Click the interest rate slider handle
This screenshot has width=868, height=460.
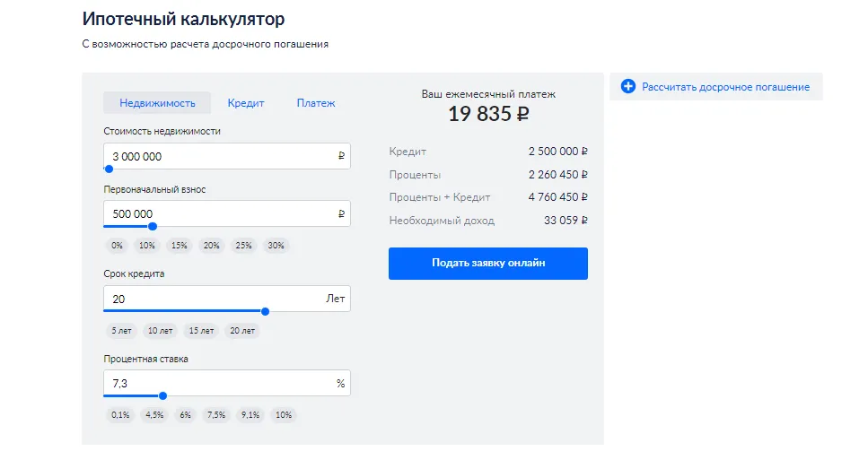[162, 395]
